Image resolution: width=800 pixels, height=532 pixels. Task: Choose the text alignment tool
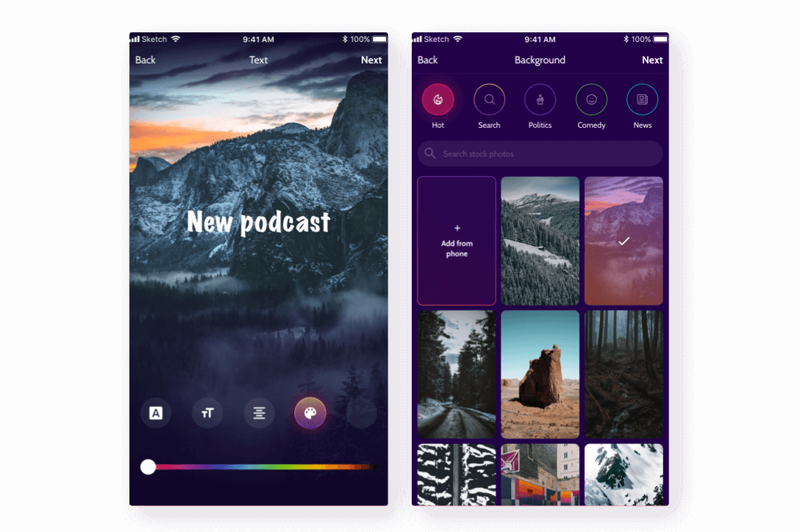tap(259, 413)
